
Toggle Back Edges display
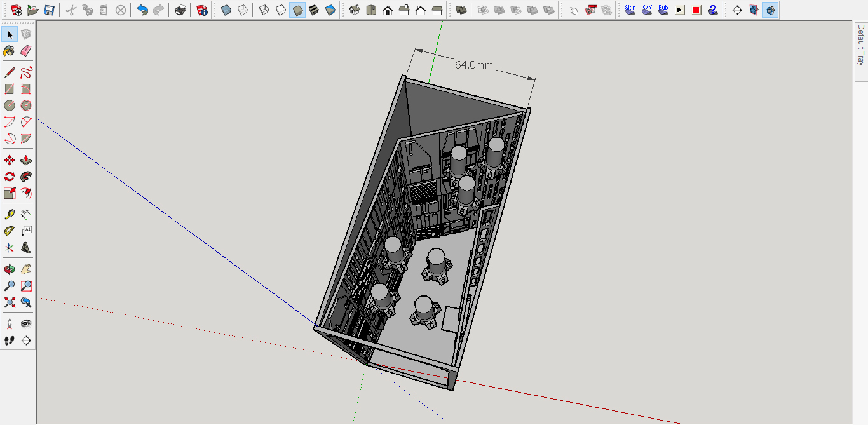pyautogui.click(x=243, y=10)
